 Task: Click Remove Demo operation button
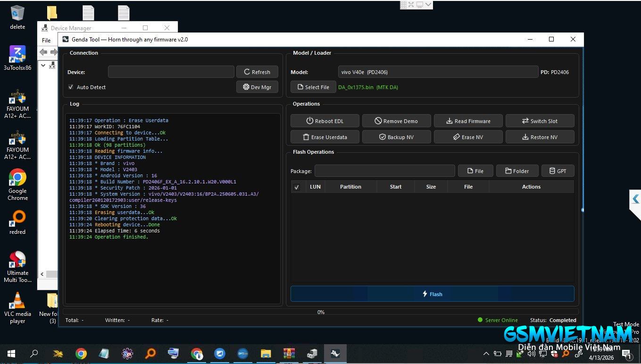click(x=396, y=121)
